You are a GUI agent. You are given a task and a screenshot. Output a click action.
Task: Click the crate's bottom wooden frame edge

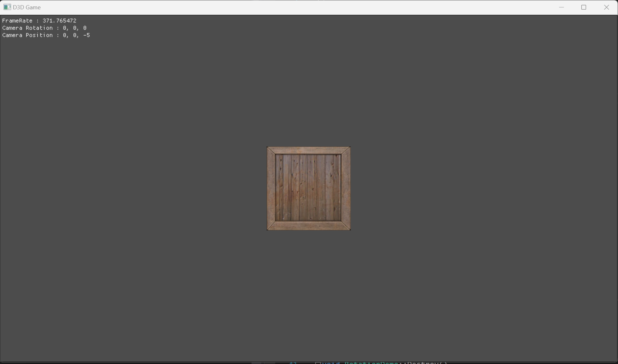click(x=309, y=226)
